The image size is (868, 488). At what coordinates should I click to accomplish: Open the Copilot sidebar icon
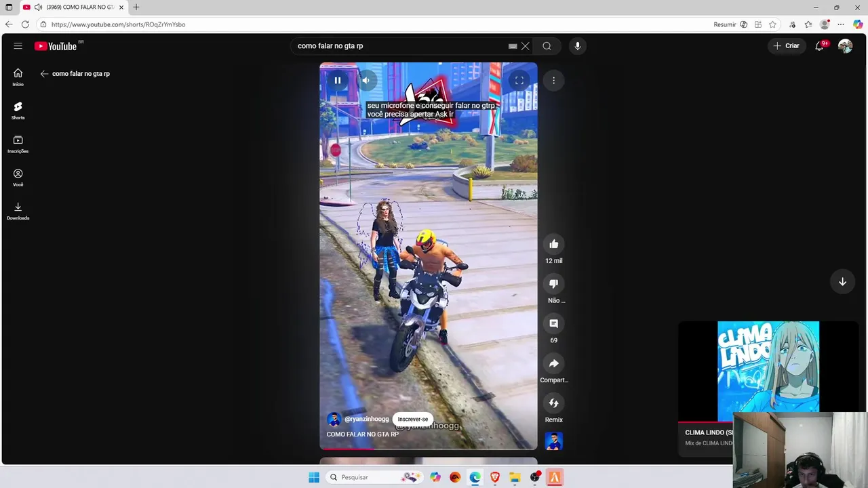[x=858, y=24]
